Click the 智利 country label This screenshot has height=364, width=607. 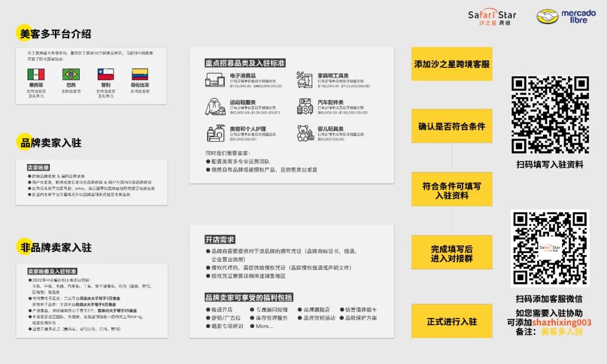[106, 85]
